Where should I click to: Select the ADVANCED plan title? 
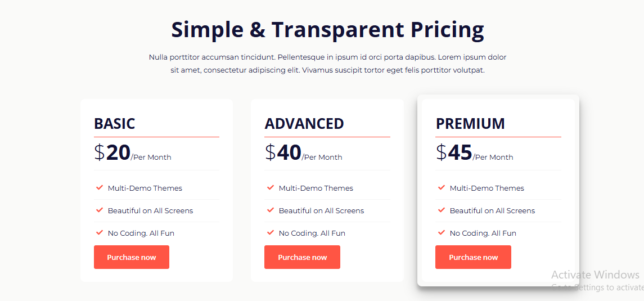pyautogui.click(x=304, y=124)
